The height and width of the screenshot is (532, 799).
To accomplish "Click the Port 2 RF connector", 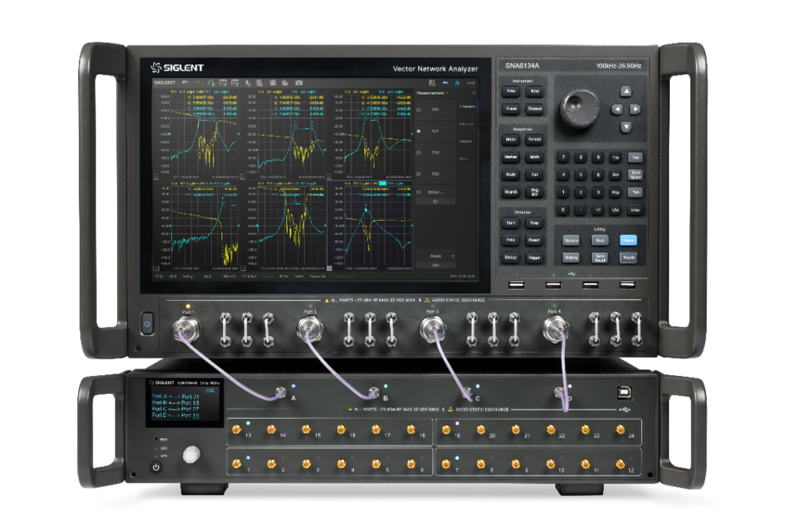I will click(309, 330).
